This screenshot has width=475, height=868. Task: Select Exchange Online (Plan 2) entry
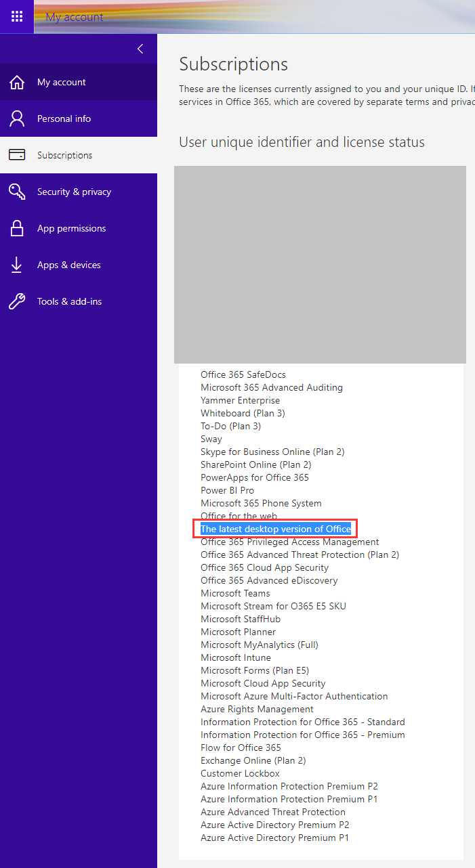tap(253, 760)
